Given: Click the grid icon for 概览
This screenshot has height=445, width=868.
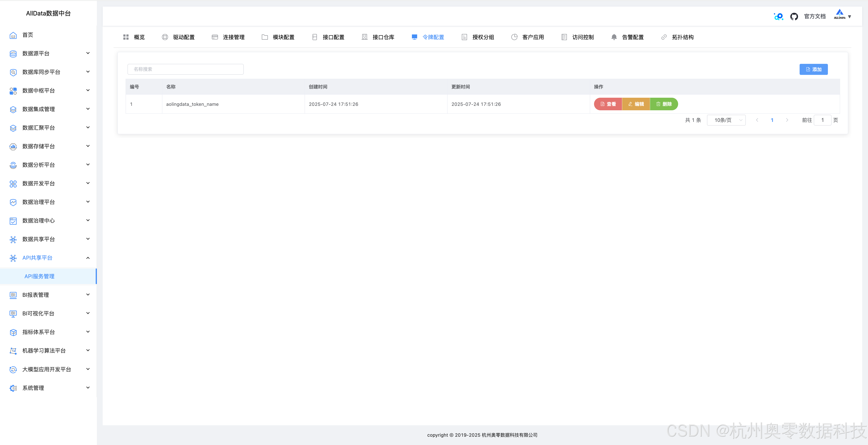Looking at the screenshot, I should click(126, 37).
